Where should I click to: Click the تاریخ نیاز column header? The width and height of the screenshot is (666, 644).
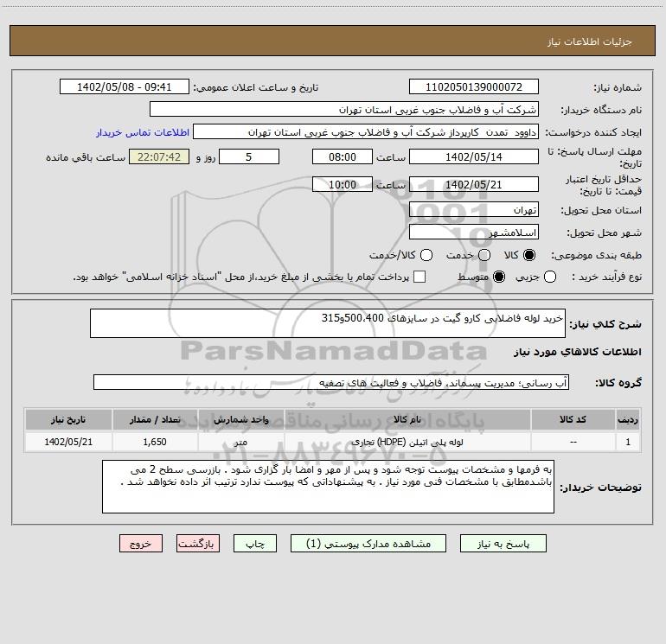68,419
